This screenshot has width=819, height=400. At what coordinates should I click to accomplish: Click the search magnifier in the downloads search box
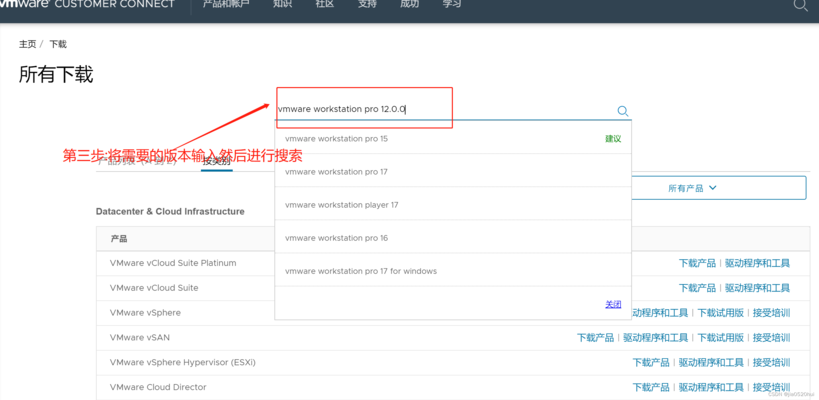(x=623, y=111)
